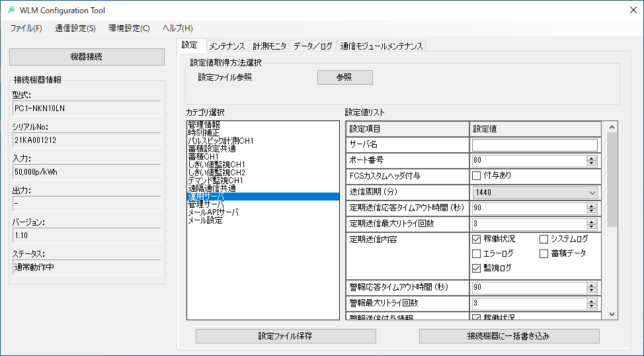This screenshot has height=356, width=644.
Task: Toggle the FCSカスタムヘッダ付与 付与あり checkbox
Action: (477, 176)
